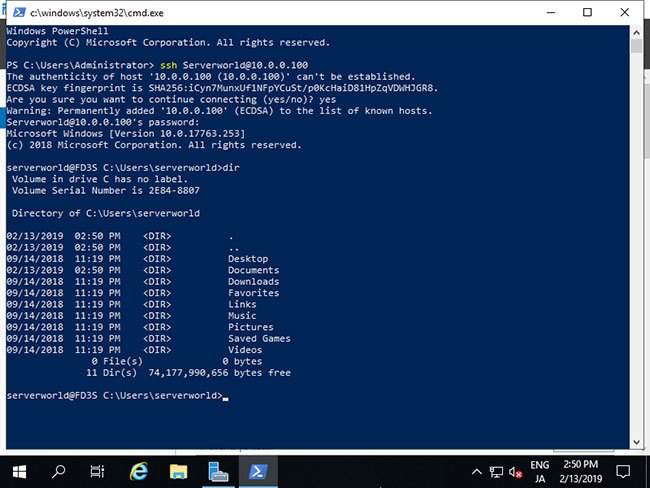Click the '0 File(s)' summary text

click(117, 361)
